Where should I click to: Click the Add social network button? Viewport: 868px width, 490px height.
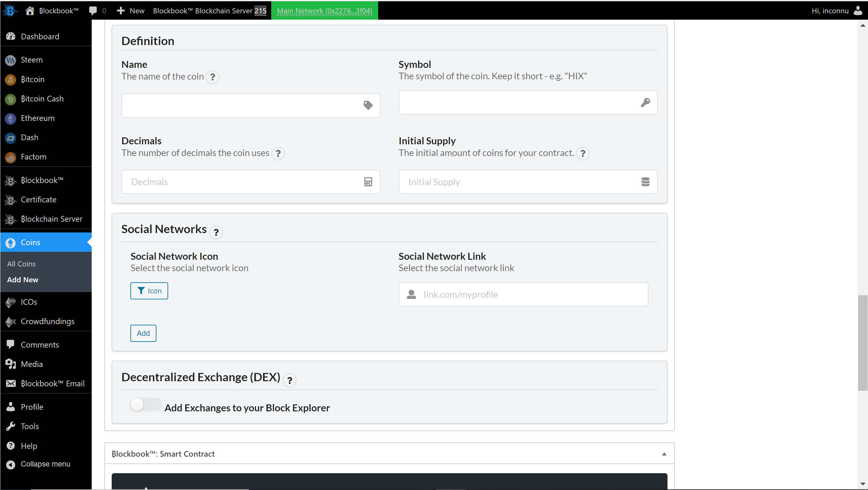[x=143, y=333]
